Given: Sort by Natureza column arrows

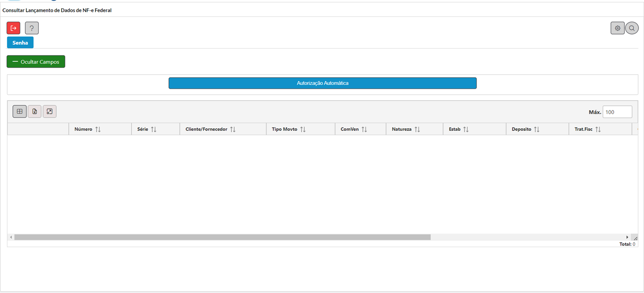Looking at the screenshot, I should click(x=417, y=129).
